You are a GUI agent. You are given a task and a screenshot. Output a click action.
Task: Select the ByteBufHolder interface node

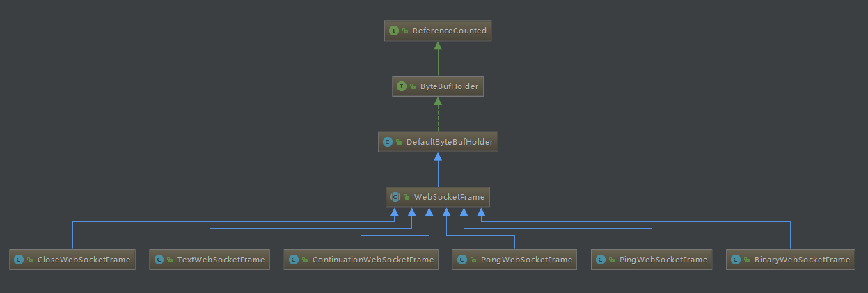click(438, 86)
